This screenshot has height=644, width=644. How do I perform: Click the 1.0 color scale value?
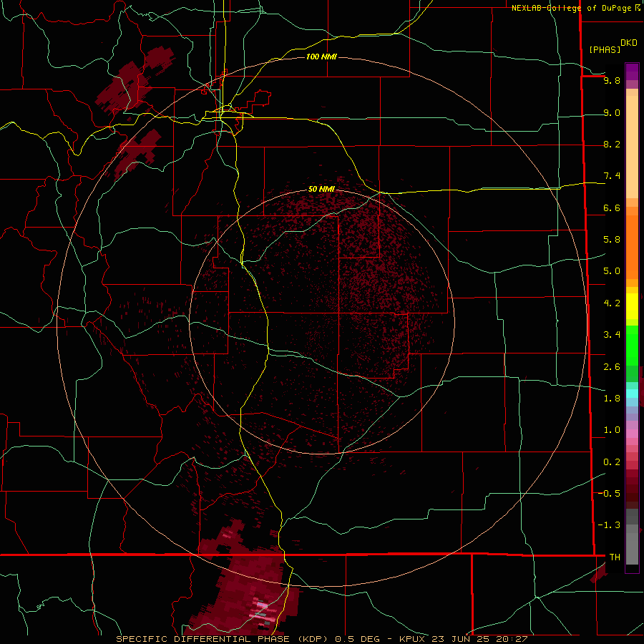pyautogui.click(x=612, y=430)
